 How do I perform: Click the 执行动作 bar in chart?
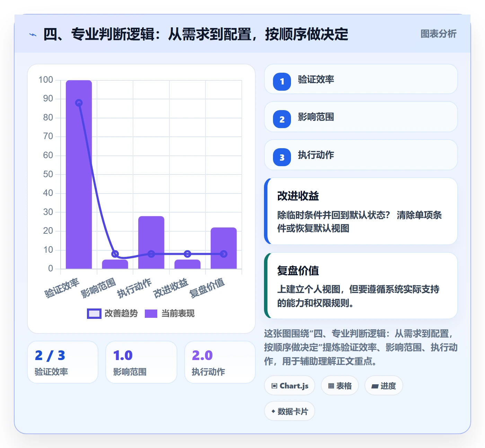151,242
